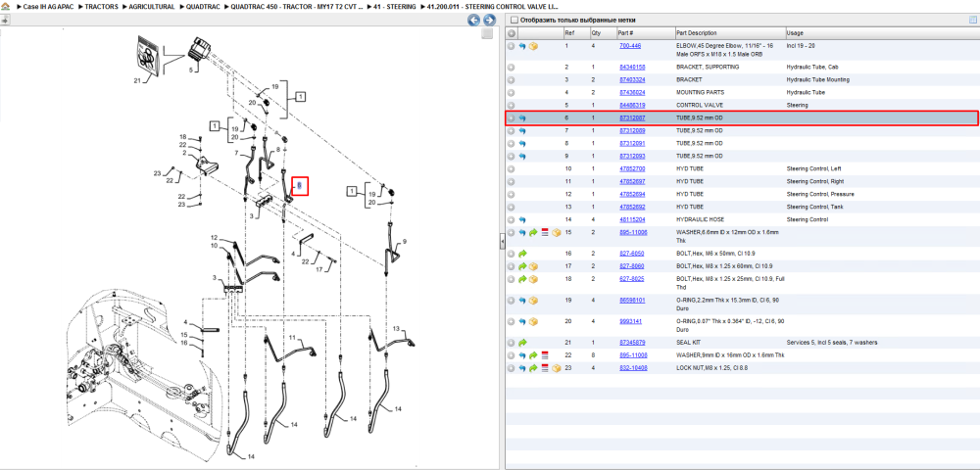Click green arrow icon in ref 15 row
Screen dimensions: 980x470
533,232
